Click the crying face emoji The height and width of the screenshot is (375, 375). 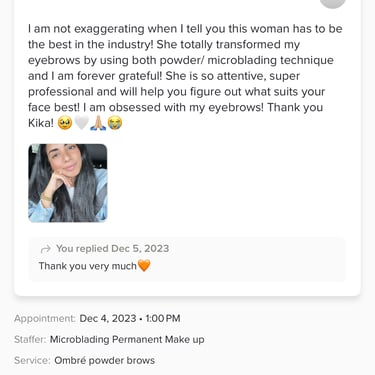click(x=115, y=123)
